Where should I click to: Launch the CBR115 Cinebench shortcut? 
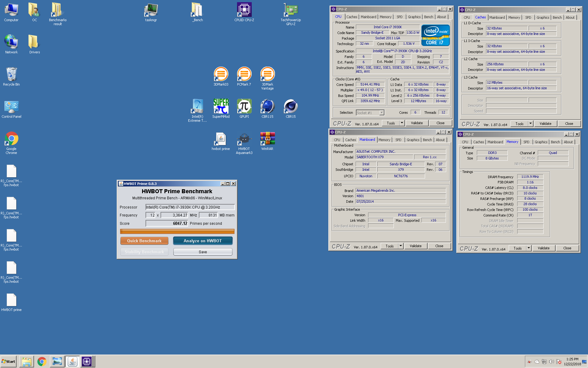(267, 109)
